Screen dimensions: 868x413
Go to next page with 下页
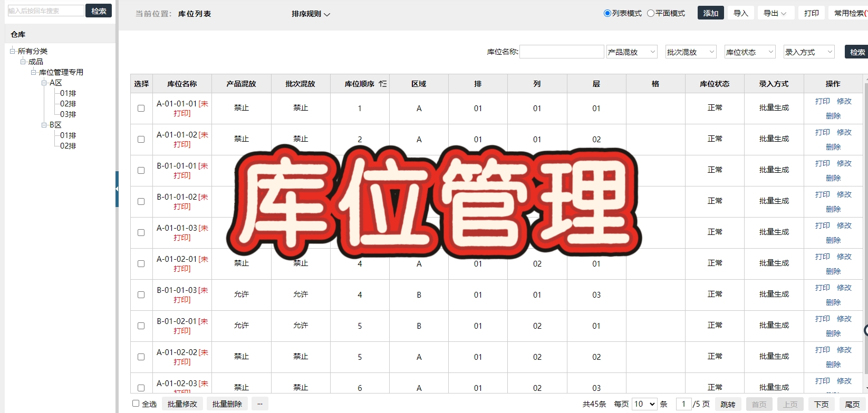coord(821,405)
